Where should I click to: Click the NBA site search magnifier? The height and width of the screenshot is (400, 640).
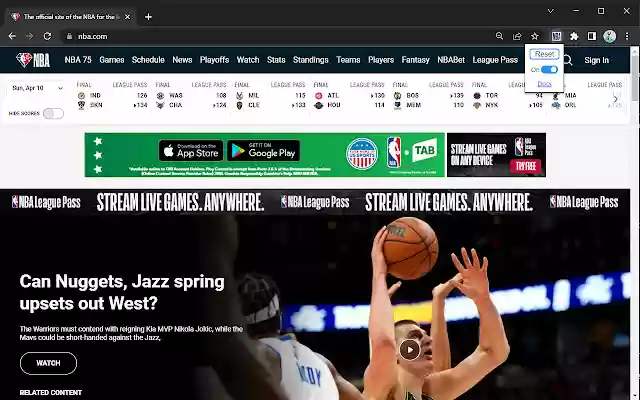click(x=568, y=60)
